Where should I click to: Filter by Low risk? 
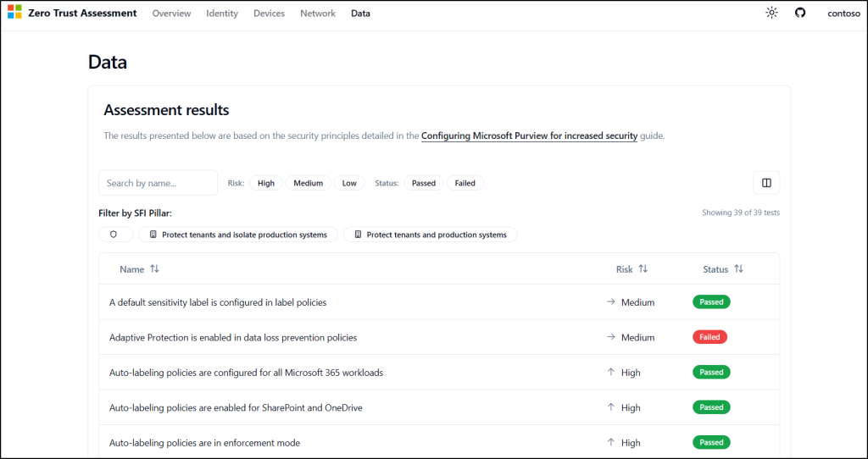[x=349, y=183]
